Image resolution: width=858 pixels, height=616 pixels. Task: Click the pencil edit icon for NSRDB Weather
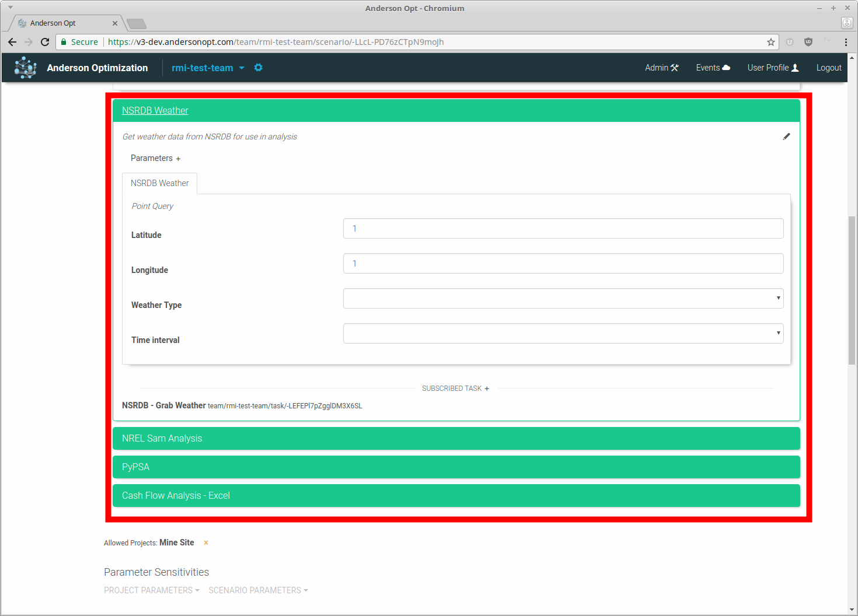(x=786, y=136)
